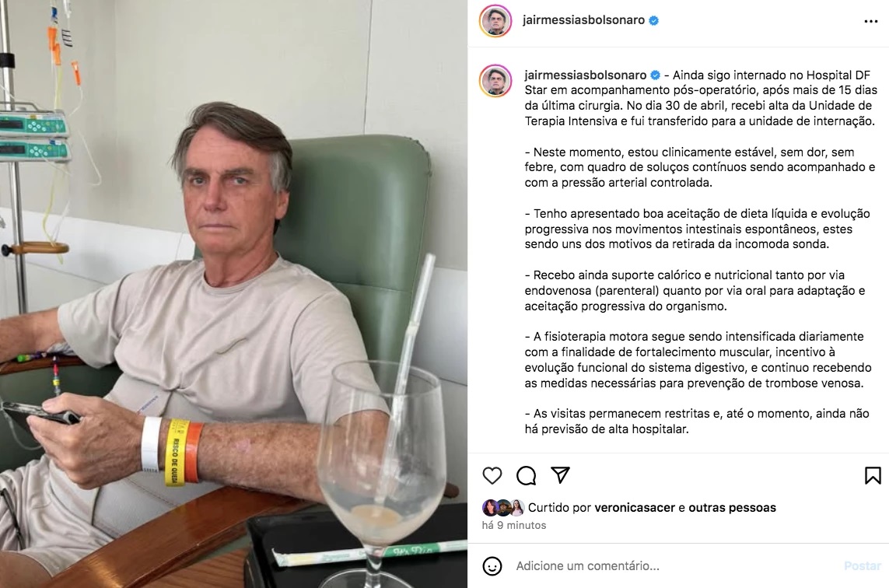The image size is (889, 588).
Task: Open comments via speech bubble icon
Action: 526,475
